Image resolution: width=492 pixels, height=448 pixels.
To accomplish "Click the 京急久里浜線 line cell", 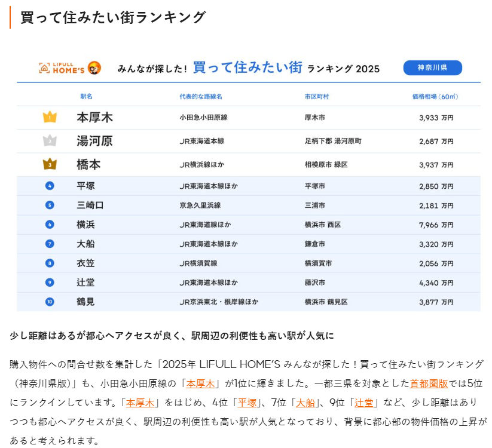I will coord(200,205).
